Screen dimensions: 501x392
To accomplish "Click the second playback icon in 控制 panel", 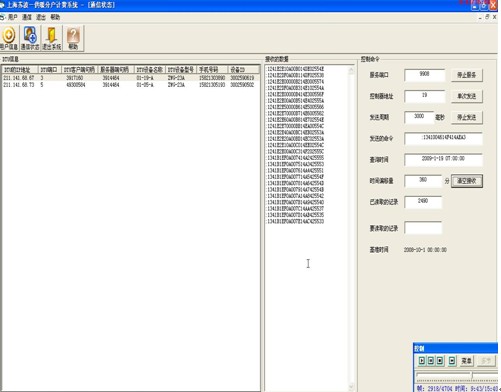I will click(431, 361).
